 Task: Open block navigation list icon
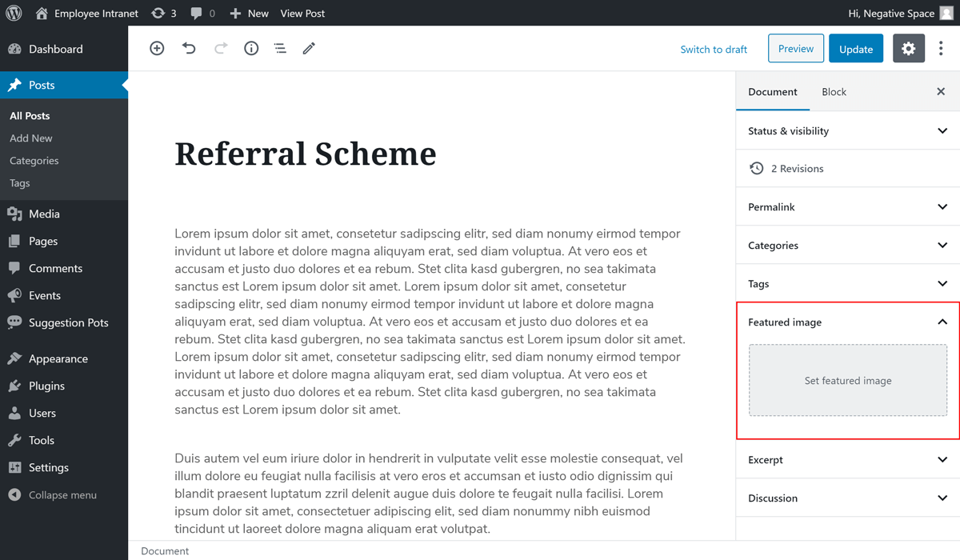pos(280,49)
